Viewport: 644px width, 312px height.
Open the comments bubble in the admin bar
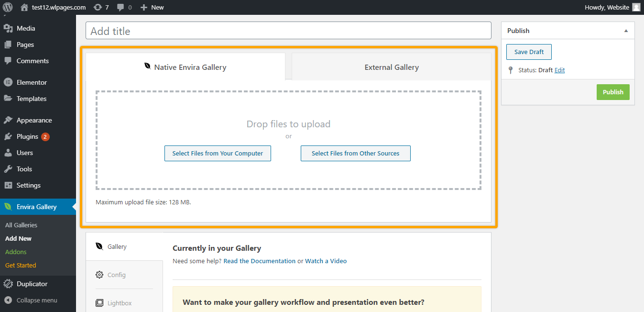coord(120,8)
